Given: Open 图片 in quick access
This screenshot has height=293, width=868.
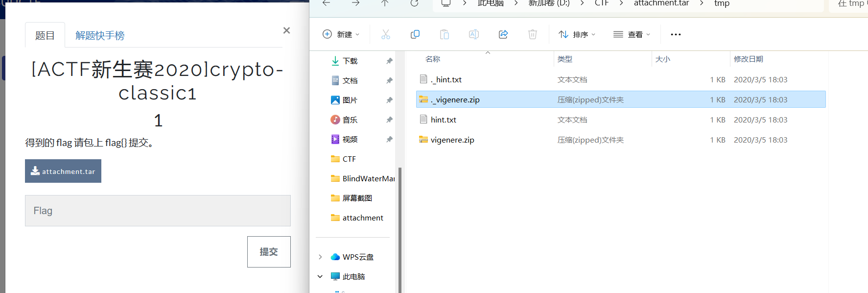Looking at the screenshot, I should (350, 100).
